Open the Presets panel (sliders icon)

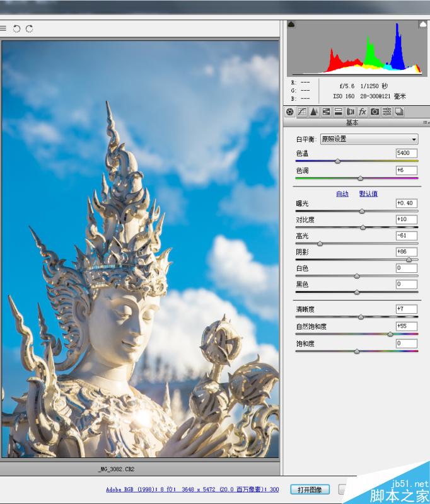[387, 112]
